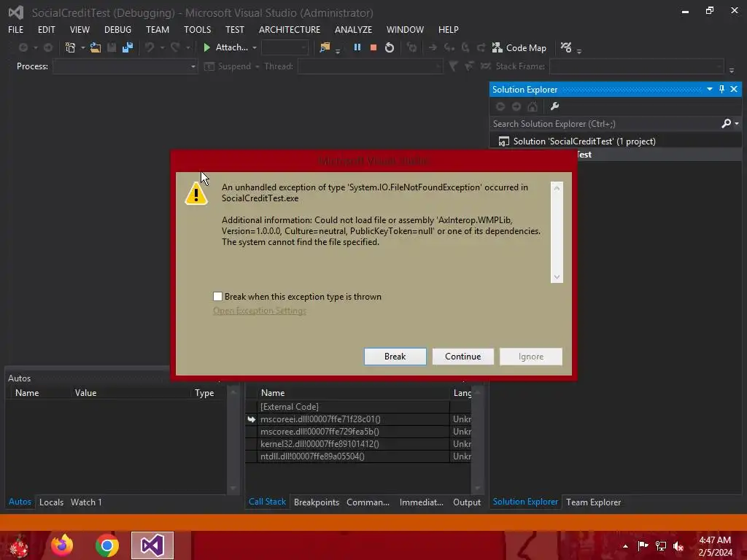Click the icon right of Code Map

click(x=566, y=47)
